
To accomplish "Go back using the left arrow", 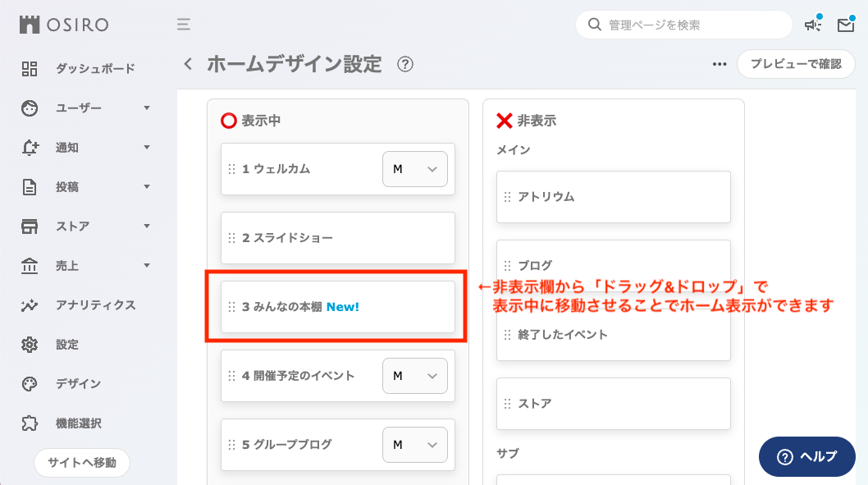I will coord(189,64).
